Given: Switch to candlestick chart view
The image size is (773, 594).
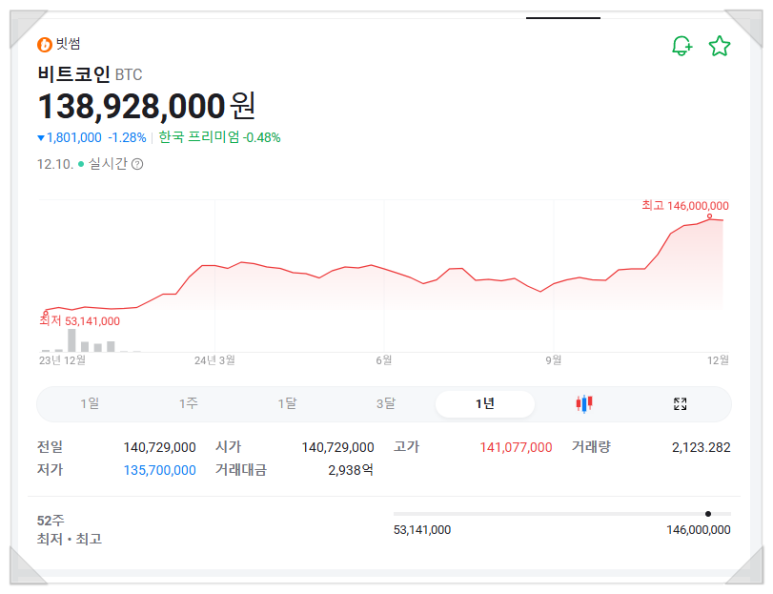Looking at the screenshot, I should point(584,404).
